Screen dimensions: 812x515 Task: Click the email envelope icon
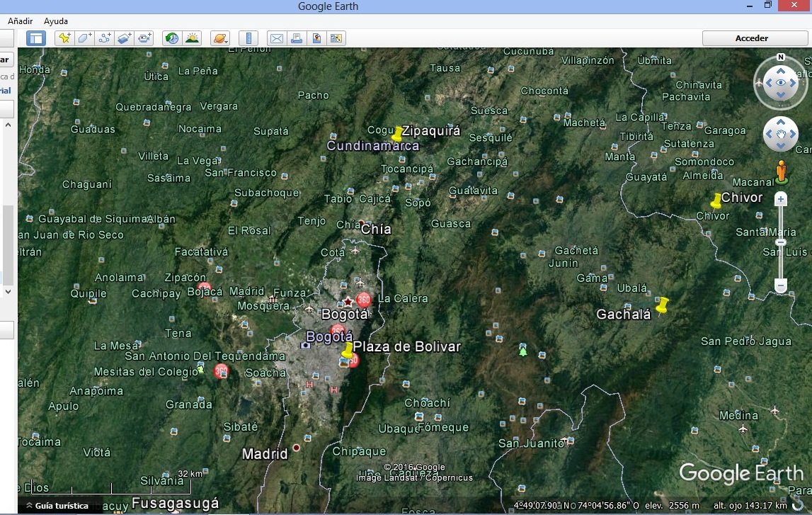(277, 38)
